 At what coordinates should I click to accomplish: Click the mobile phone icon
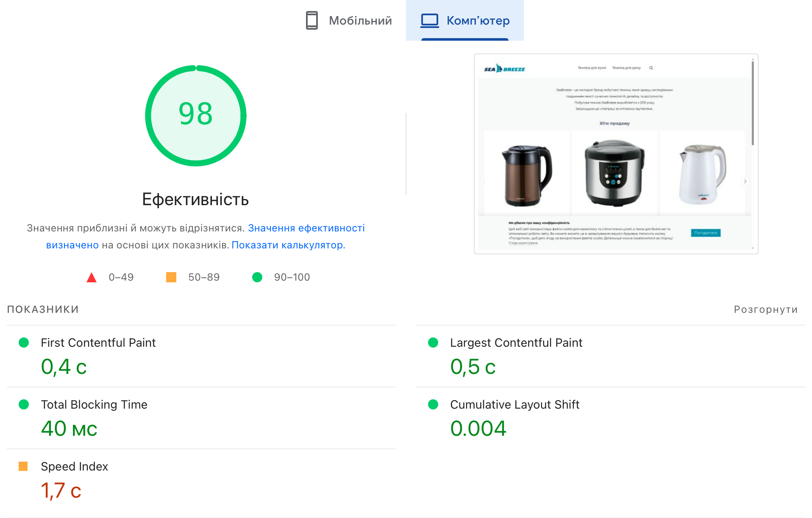point(311,20)
